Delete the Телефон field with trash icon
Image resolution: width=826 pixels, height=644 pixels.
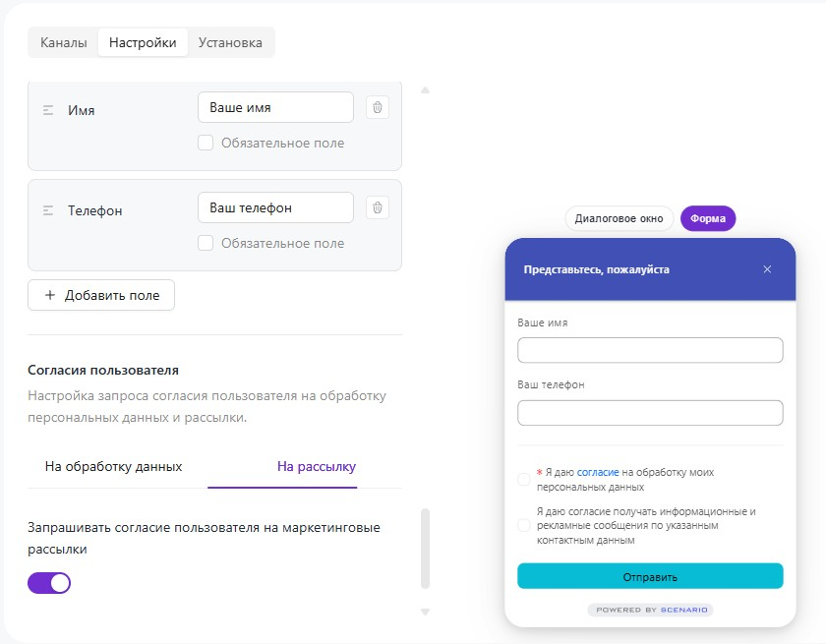pyautogui.click(x=378, y=207)
